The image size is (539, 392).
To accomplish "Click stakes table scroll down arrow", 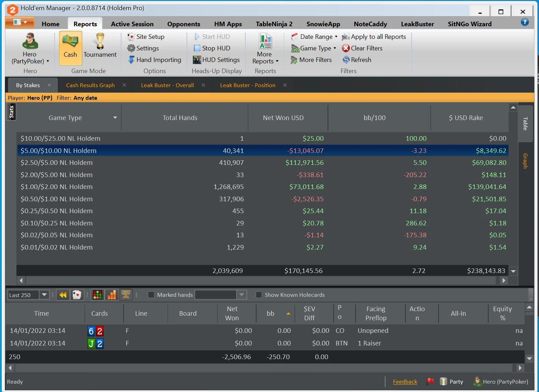I will (x=513, y=271).
